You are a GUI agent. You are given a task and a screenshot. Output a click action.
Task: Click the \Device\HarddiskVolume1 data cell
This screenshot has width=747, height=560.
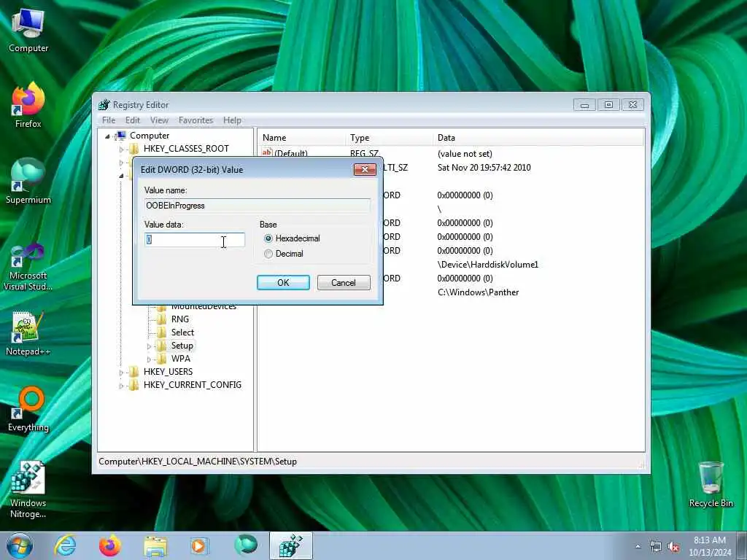(x=488, y=265)
